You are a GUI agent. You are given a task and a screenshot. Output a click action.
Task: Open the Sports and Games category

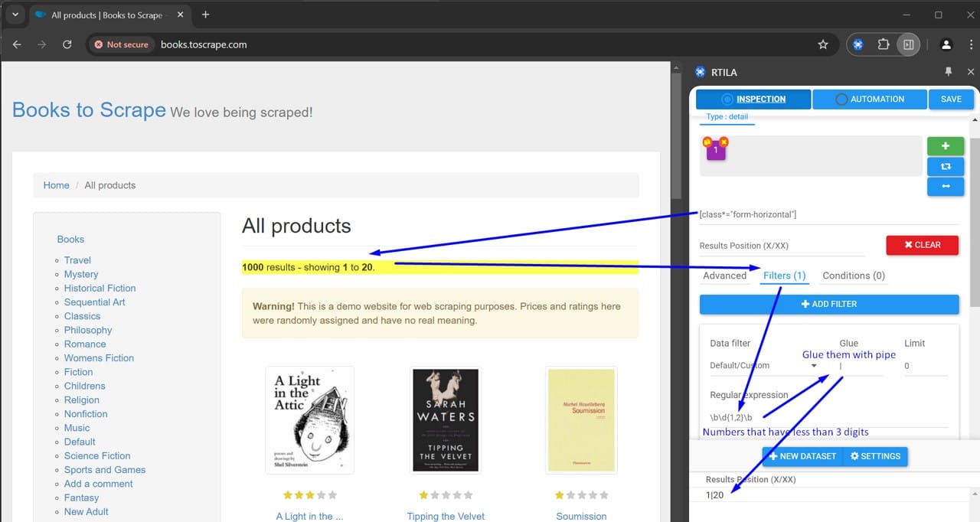(105, 470)
